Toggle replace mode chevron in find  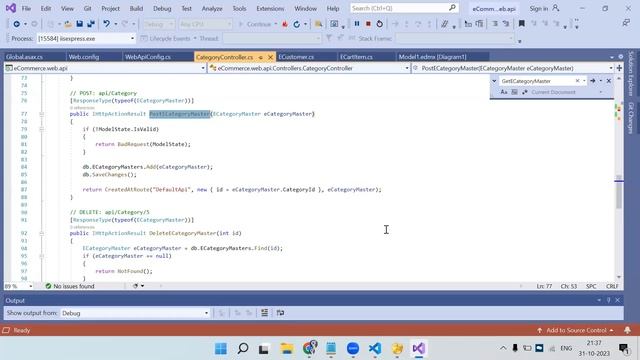point(494,81)
